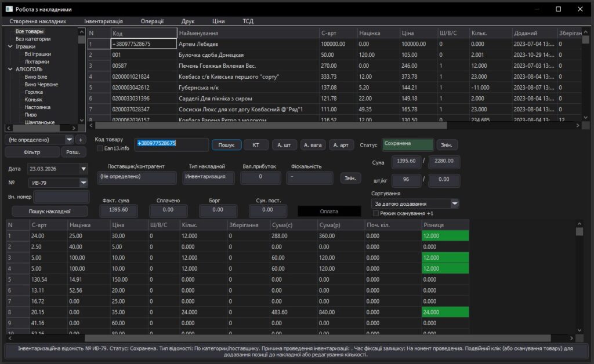Click the app icon in the title bar
This screenshot has width=594, height=364.
(x=9, y=9)
